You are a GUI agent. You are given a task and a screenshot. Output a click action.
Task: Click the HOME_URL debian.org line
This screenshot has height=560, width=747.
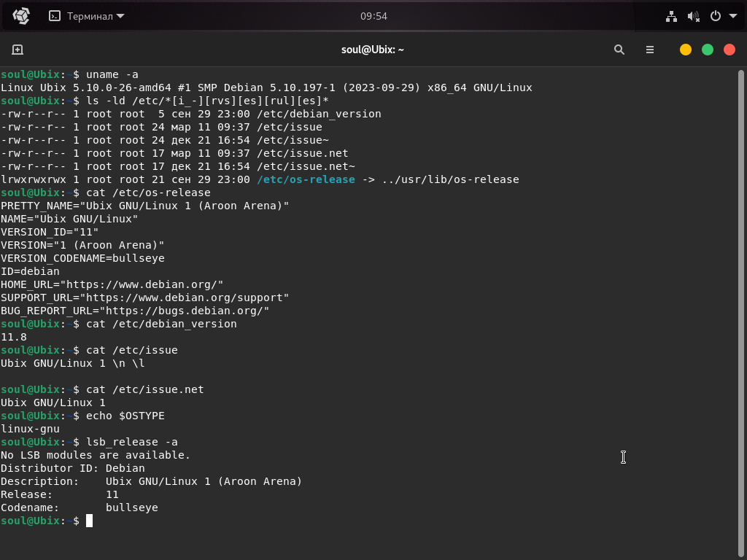pyautogui.click(x=112, y=284)
